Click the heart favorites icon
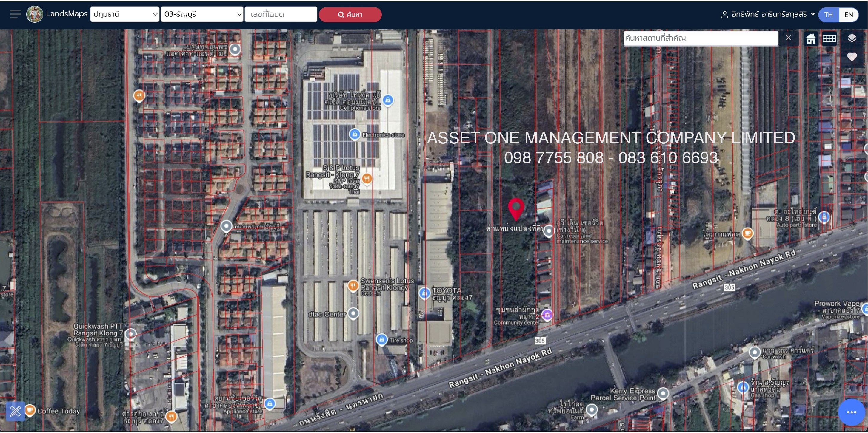Screen dimensions: 868x433 (x=852, y=57)
